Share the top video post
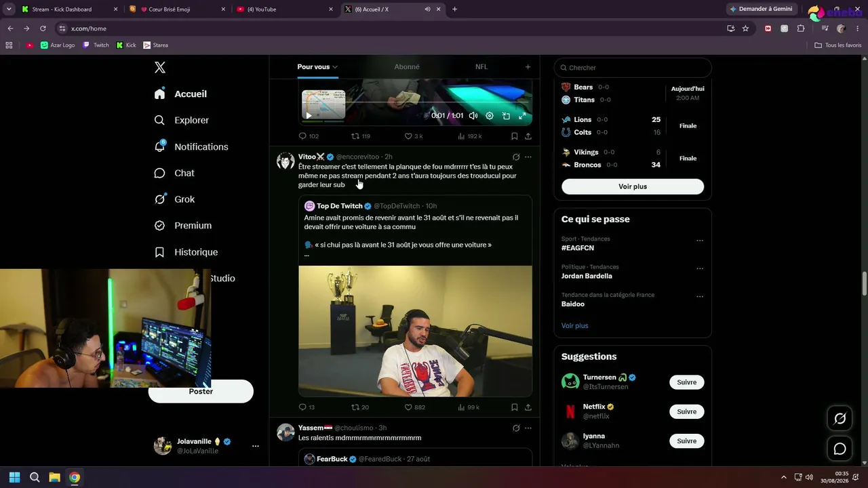This screenshot has width=868, height=488. coord(528,136)
